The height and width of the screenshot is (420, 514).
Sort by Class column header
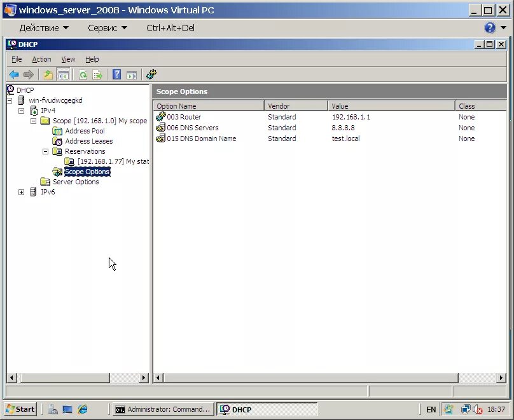point(481,106)
